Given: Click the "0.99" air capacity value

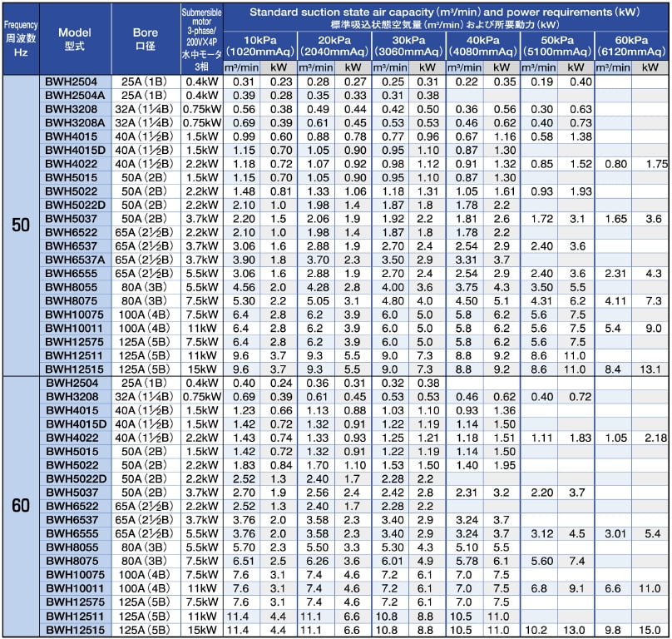Looking at the screenshot, I should [x=244, y=136].
